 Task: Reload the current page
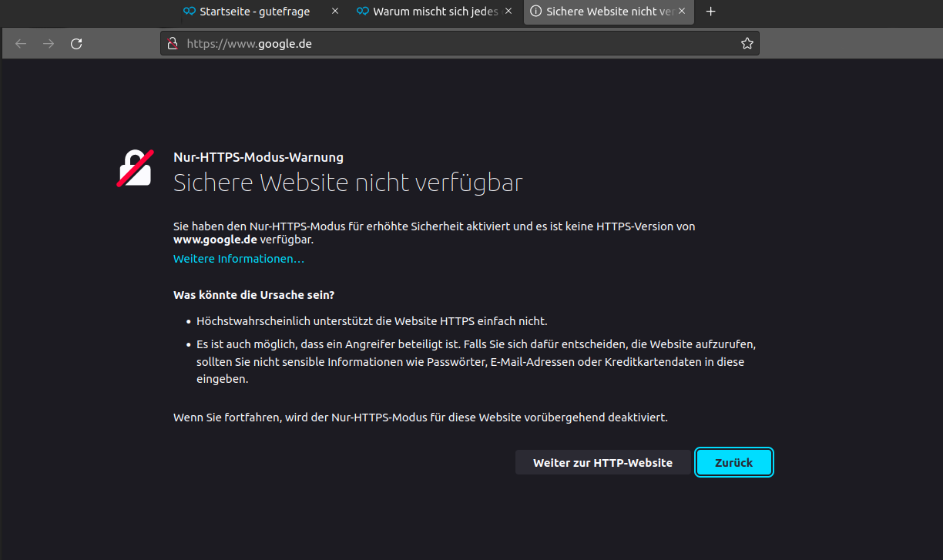point(76,43)
